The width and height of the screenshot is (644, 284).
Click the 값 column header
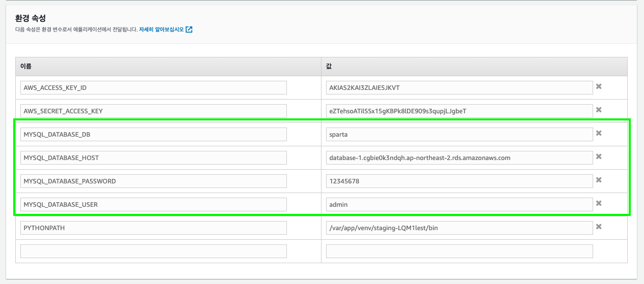[474, 67]
